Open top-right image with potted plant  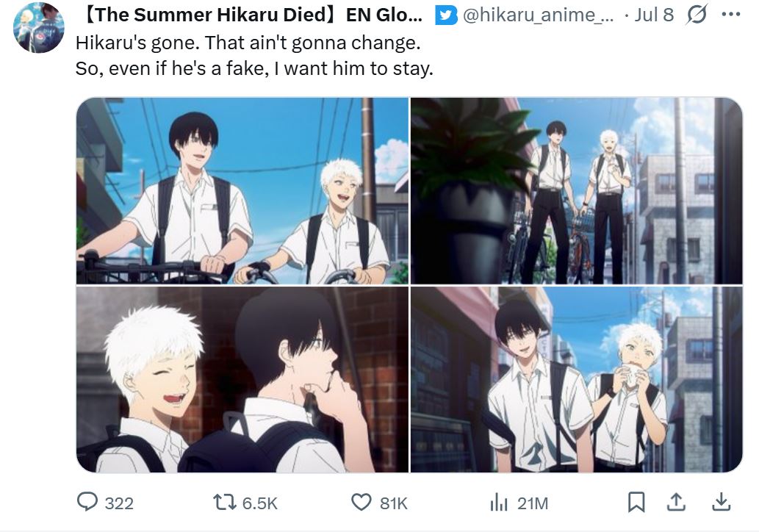point(577,191)
